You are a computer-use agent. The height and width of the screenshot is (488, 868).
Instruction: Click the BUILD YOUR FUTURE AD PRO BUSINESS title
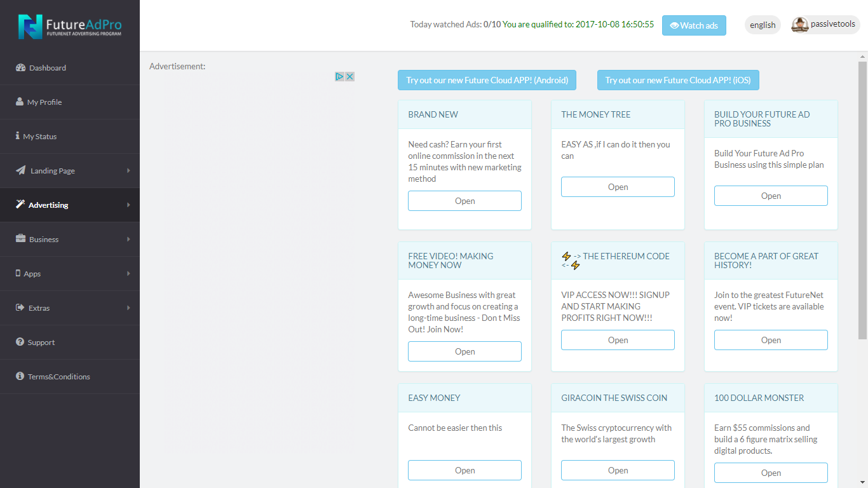pos(762,119)
